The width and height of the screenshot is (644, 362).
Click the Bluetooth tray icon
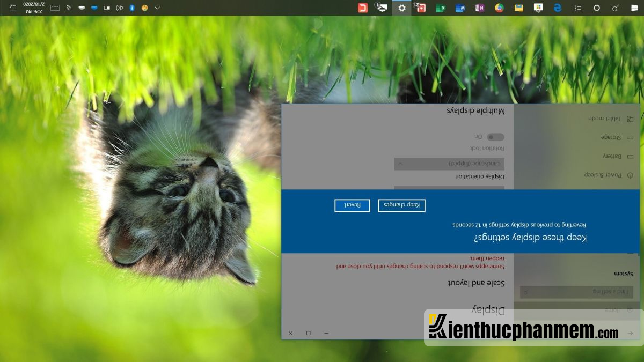point(131,8)
